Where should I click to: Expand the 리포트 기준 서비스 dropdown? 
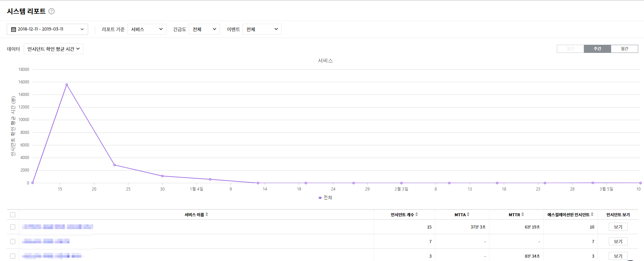click(147, 29)
